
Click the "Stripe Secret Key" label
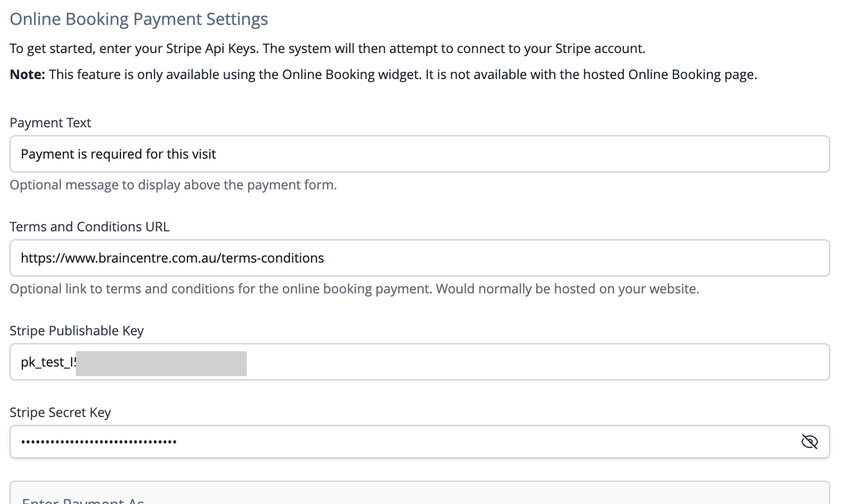coord(60,412)
